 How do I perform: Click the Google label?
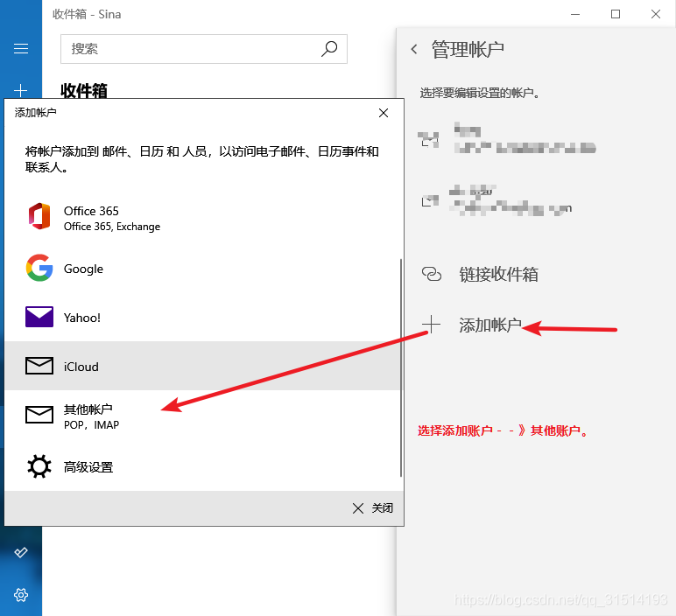[84, 269]
